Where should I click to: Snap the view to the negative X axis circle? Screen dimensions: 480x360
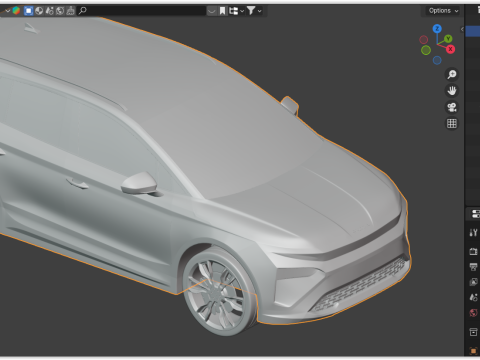point(424,40)
